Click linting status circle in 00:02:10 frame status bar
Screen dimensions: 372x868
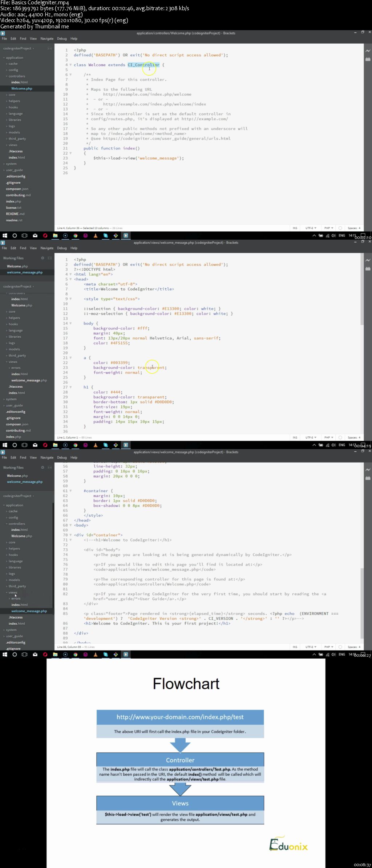coord(340,228)
